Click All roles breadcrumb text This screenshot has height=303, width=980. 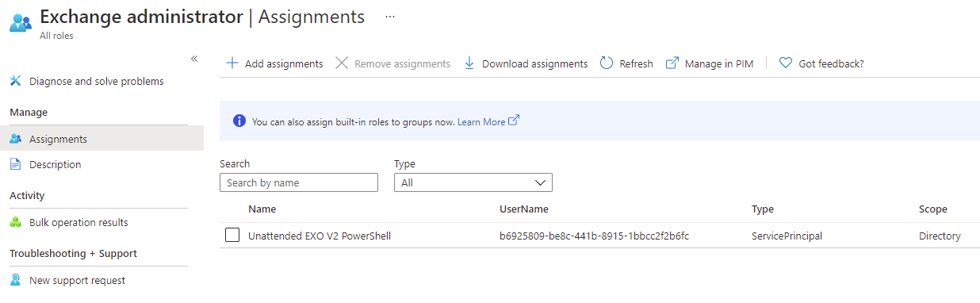[x=56, y=36]
